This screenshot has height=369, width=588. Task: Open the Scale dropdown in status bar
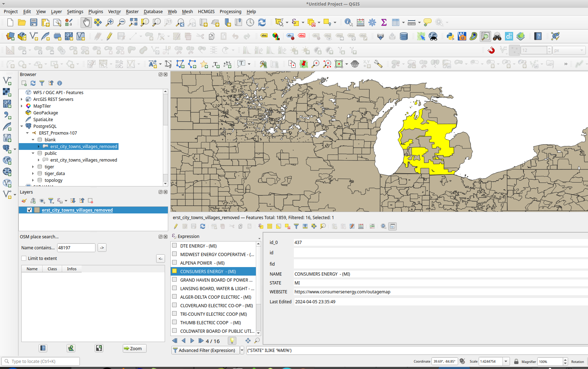tap(506, 362)
